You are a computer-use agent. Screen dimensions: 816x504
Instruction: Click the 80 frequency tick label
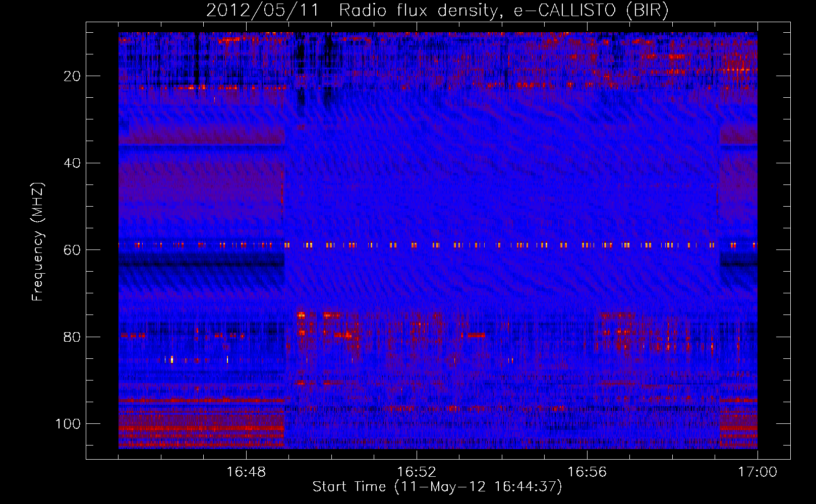72,337
